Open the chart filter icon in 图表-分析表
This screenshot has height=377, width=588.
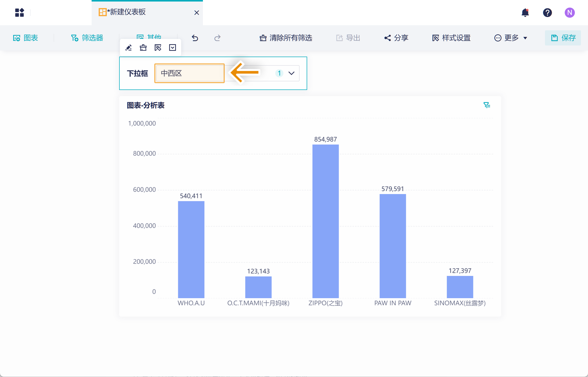(x=487, y=105)
